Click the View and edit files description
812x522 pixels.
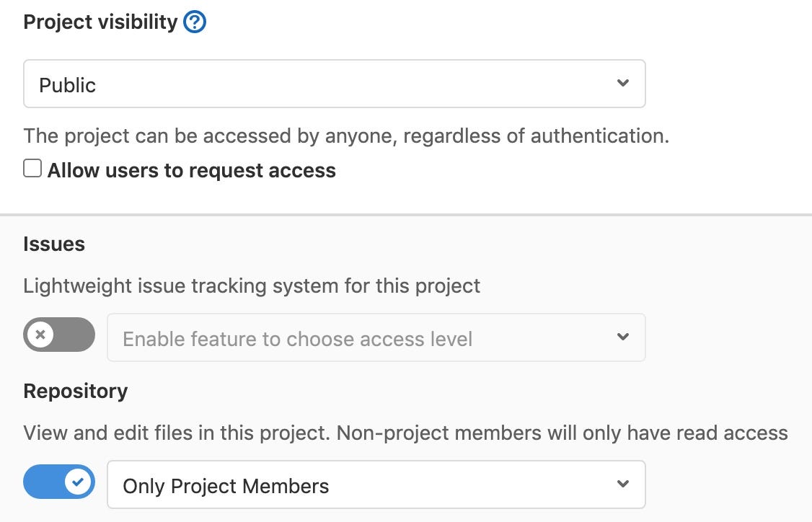(405, 433)
